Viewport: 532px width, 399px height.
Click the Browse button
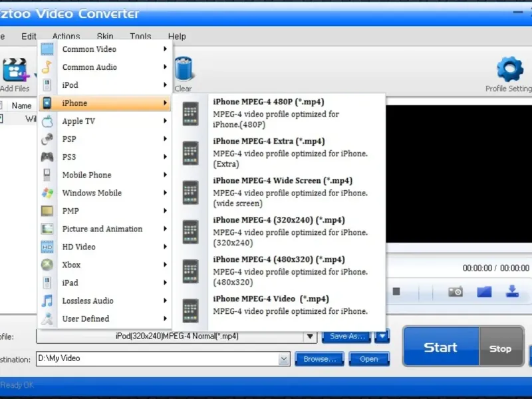coord(320,359)
